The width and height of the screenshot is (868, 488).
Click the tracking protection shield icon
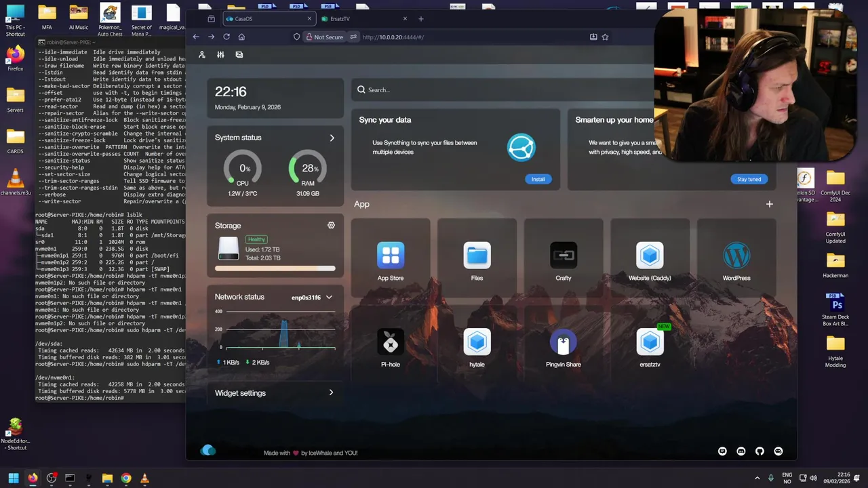(296, 37)
